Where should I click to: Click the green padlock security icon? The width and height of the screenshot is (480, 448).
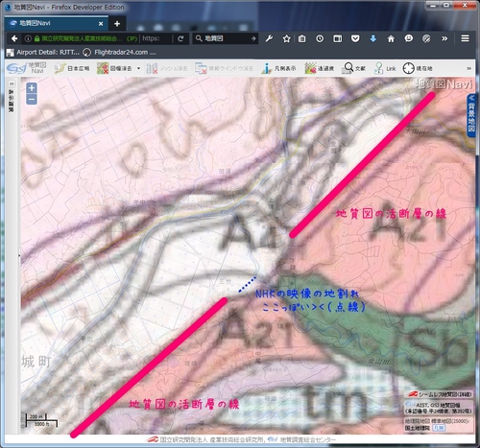pyautogui.click(x=36, y=38)
